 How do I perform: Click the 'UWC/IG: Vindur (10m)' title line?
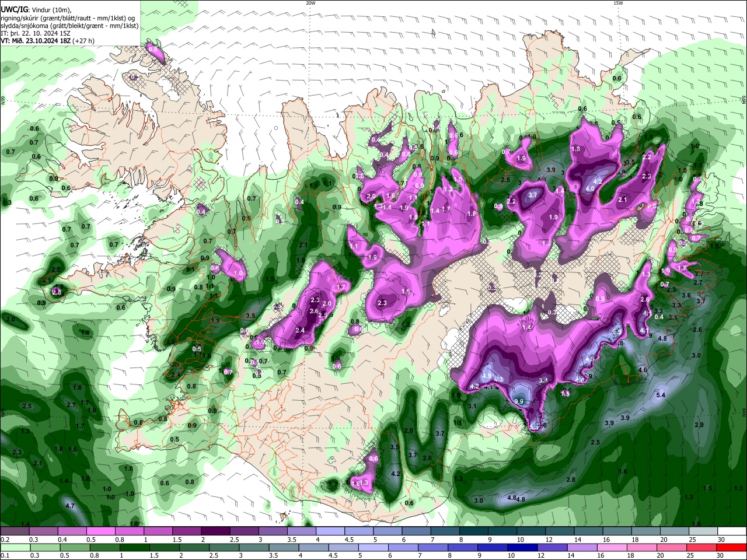pyautogui.click(x=36, y=9)
